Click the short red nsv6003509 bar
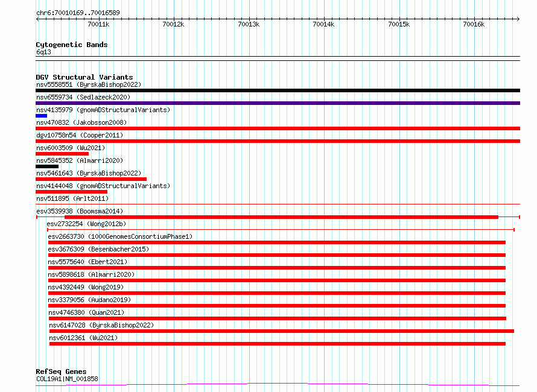This screenshot has height=392, width=537. (62, 154)
